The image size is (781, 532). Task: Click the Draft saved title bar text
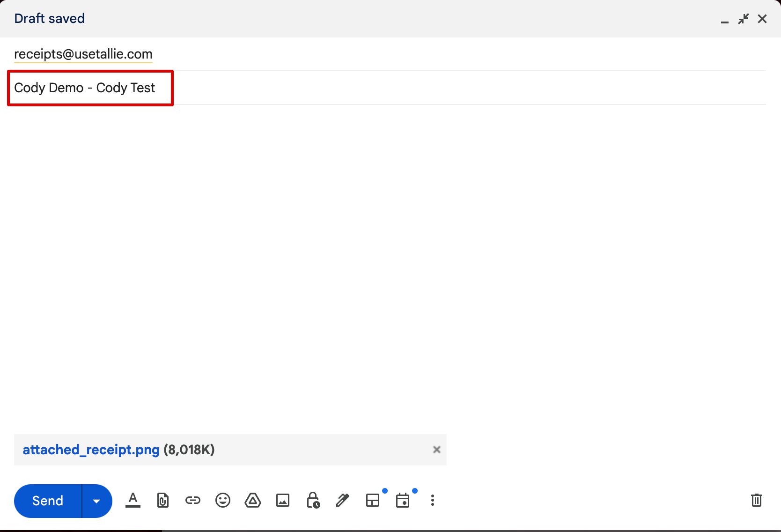click(x=50, y=18)
